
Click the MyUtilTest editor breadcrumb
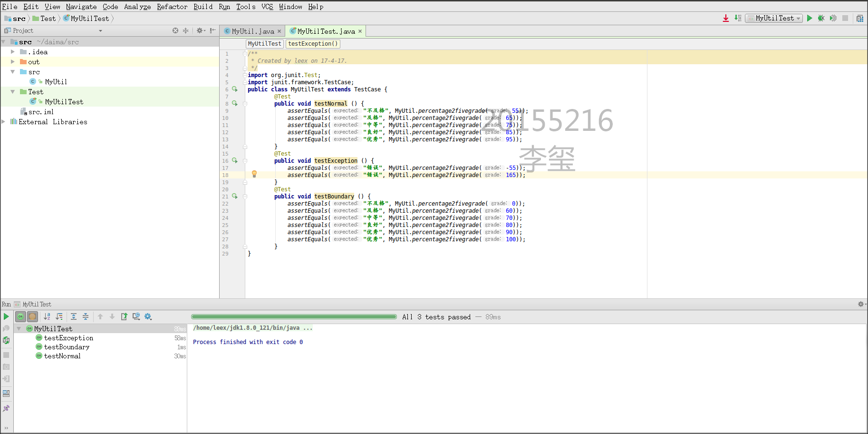click(x=265, y=44)
